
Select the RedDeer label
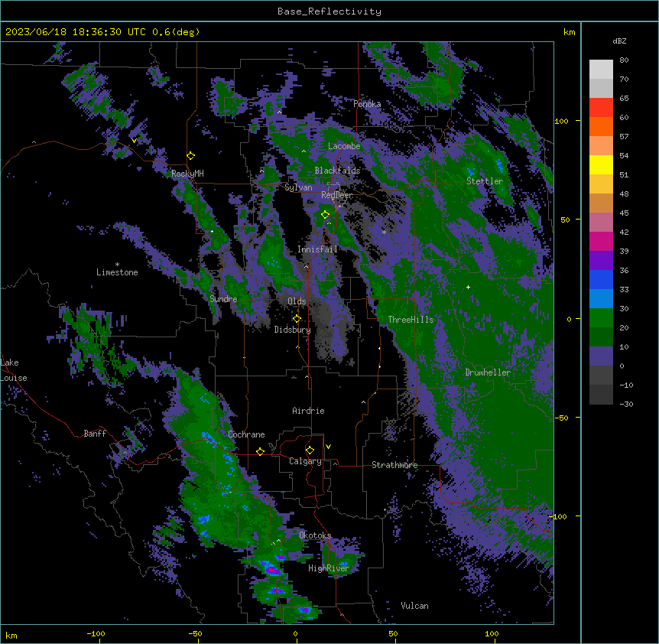pyautogui.click(x=336, y=195)
